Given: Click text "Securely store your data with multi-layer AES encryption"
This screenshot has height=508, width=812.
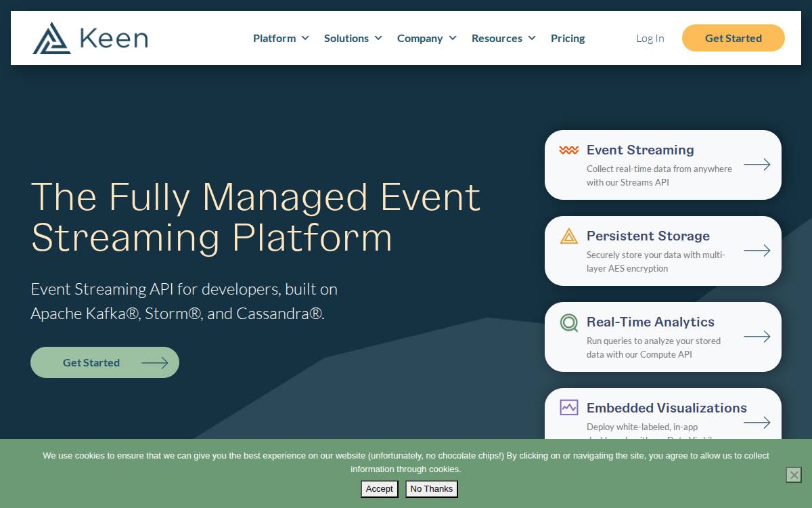Looking at the screenshot, I should [x=656, y=261].
